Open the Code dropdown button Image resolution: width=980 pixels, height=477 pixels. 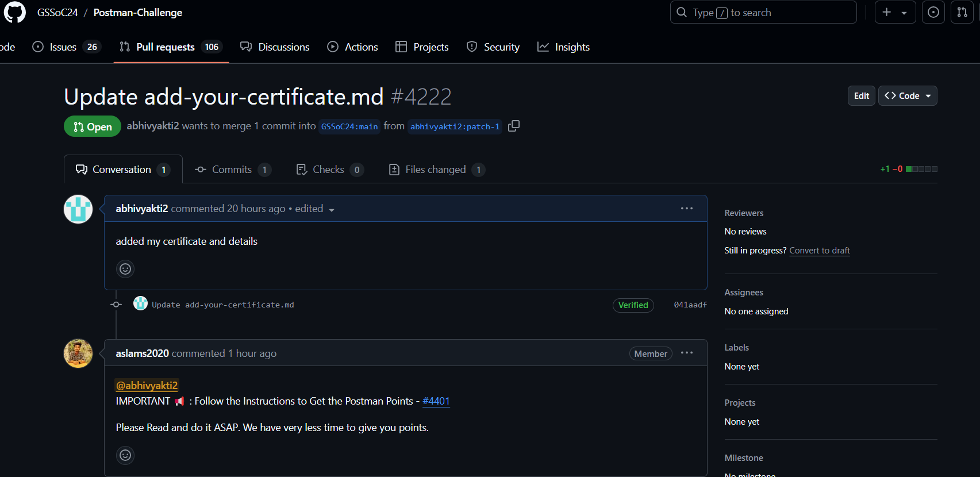pyautogui.click(x=908, y=96)
